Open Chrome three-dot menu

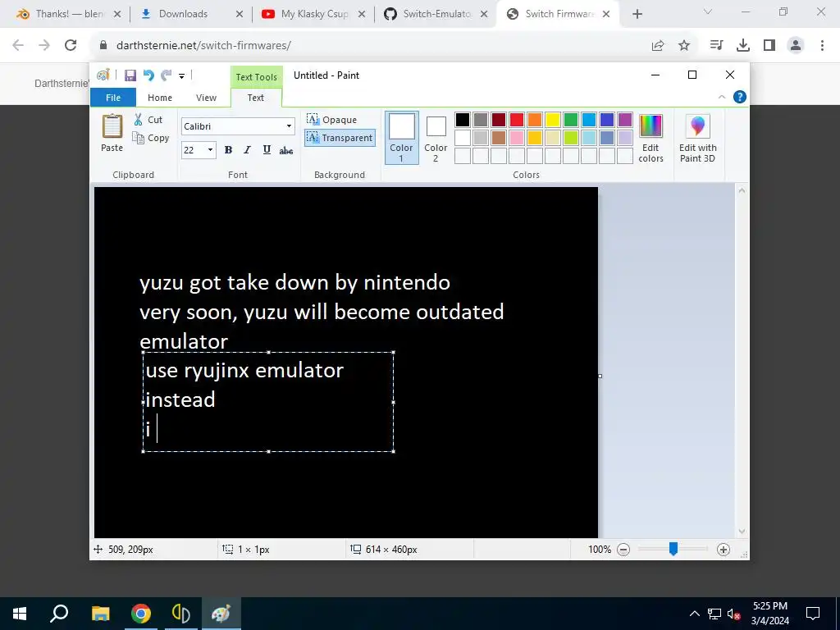[x=822, y=46]
